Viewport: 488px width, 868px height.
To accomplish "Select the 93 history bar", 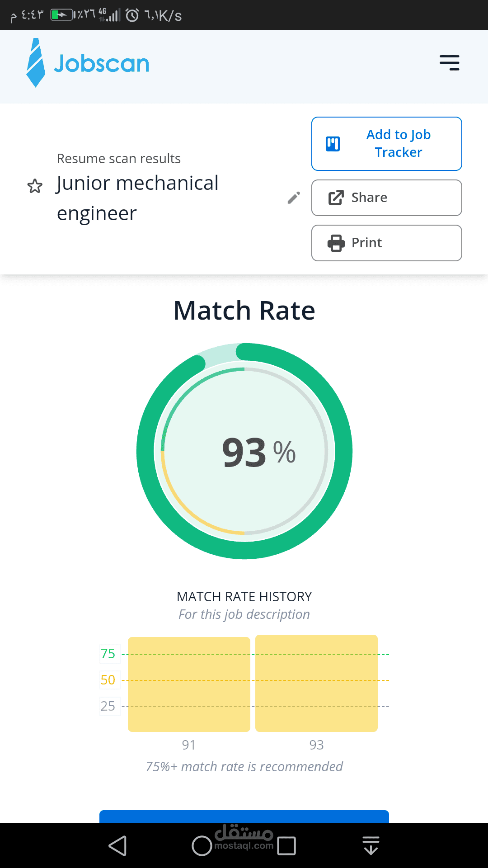I will coord(316,683).
